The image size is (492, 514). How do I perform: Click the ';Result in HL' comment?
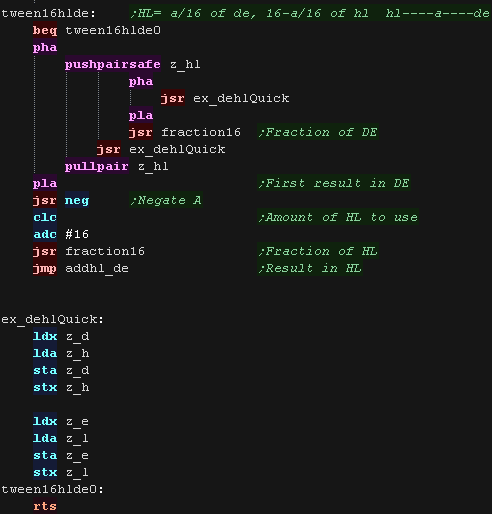[310, 268]
